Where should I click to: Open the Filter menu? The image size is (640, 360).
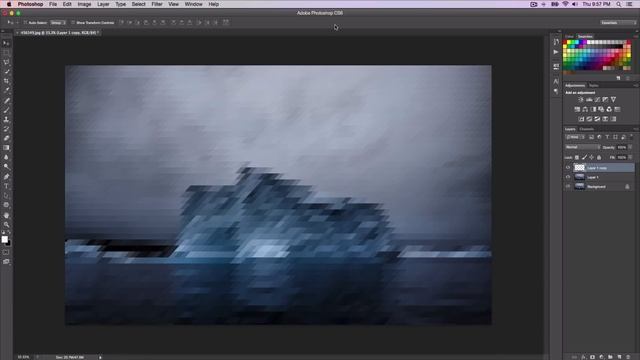(157, 4)
